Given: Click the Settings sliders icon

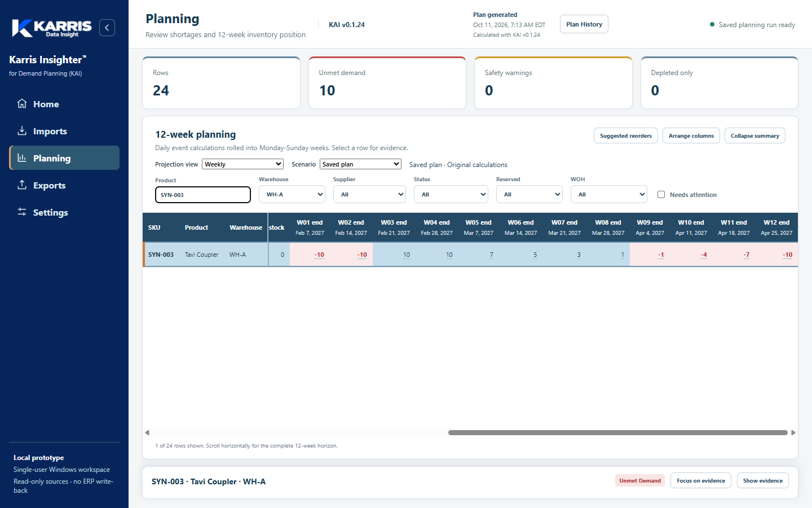Looking at the screenshot, I should [22, 212].
